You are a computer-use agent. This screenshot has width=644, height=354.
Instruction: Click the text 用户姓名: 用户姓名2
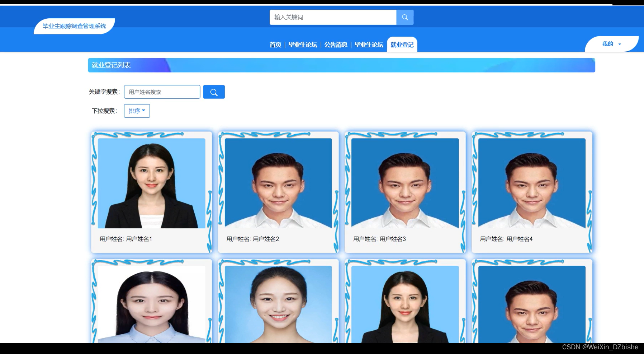(x=253, y=239)
